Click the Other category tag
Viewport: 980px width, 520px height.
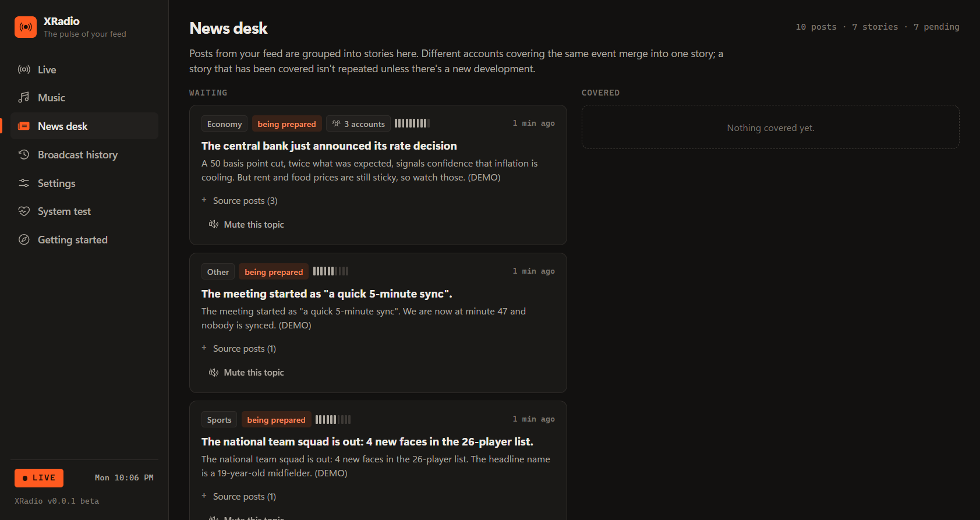218,272
